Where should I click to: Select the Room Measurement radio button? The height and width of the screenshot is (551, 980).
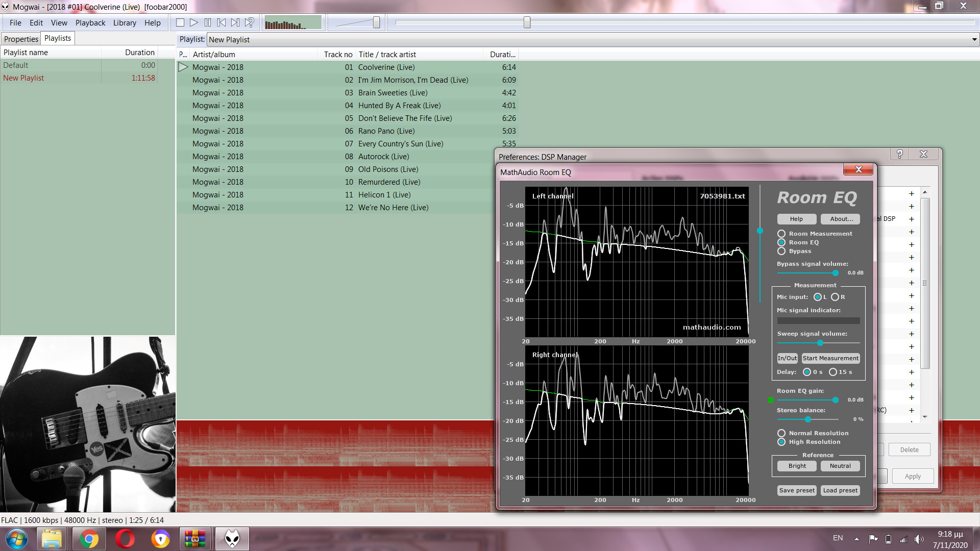click(781, 234)
